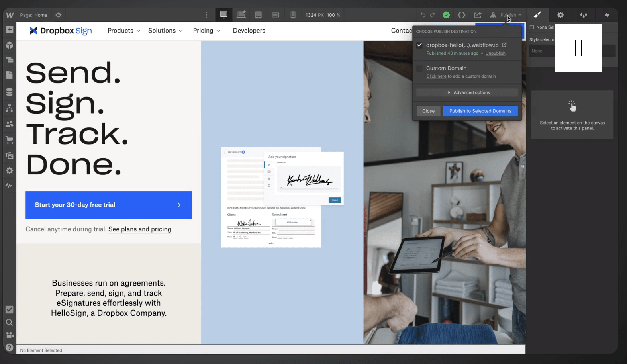The height and width of the screenshot is (364, 627).
Task: Open the Logic flows panel
Action: click(x=10, y=108)
